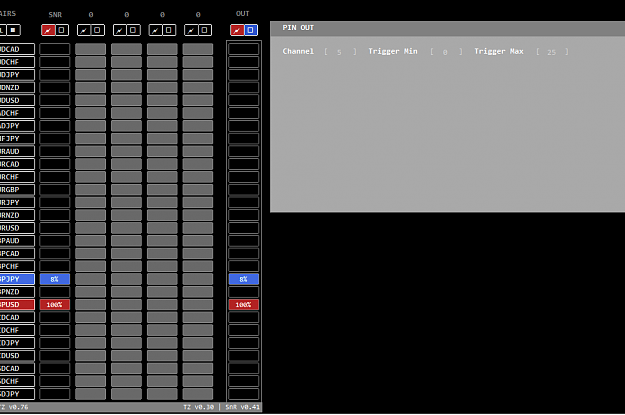Click the square icon under SNR header

pos(62,30)
